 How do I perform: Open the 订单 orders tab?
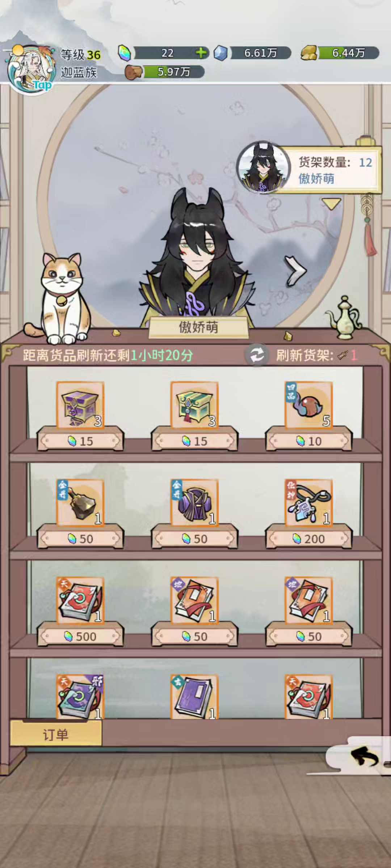pyautogui.click(x=56, y=735)
